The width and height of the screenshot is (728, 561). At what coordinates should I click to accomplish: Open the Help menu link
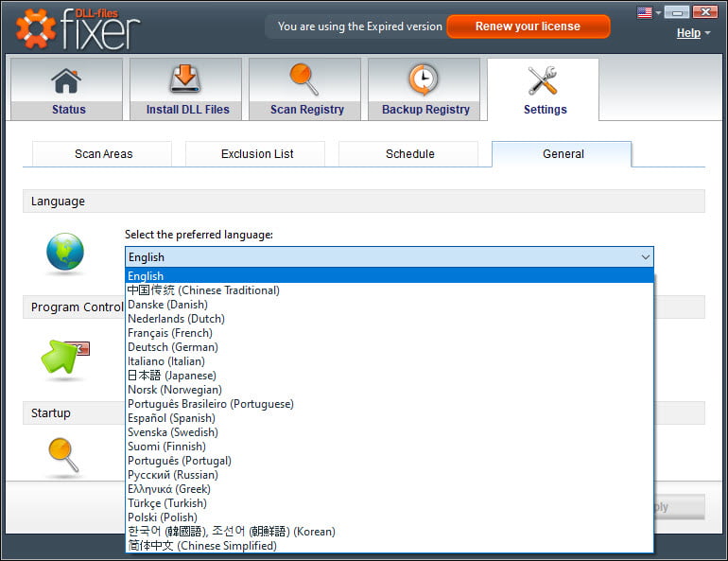pyautogui.click(x=688, y=33)
